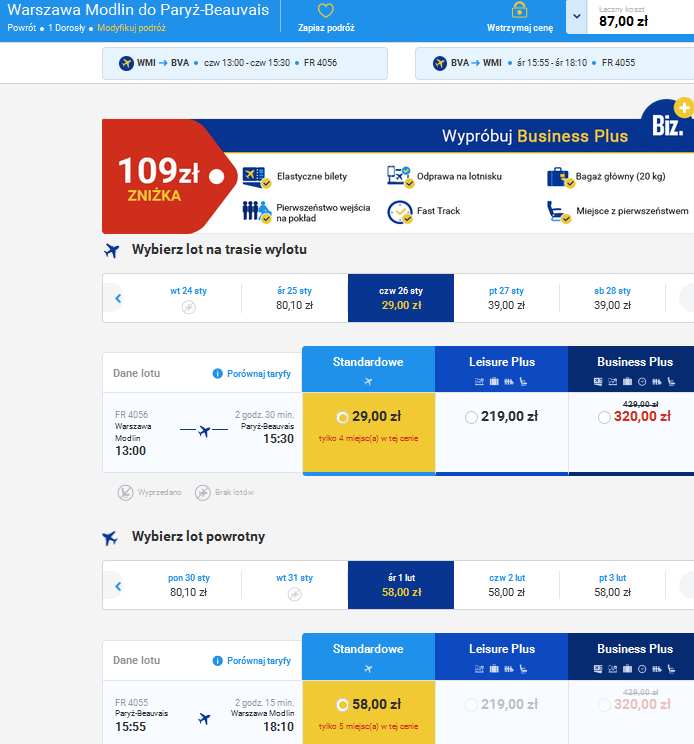The height and width of the screenshot is (744, 694).
Task: Select outbound date sb 28 sty
Action: pyautogui.click(x=612, y=298)
